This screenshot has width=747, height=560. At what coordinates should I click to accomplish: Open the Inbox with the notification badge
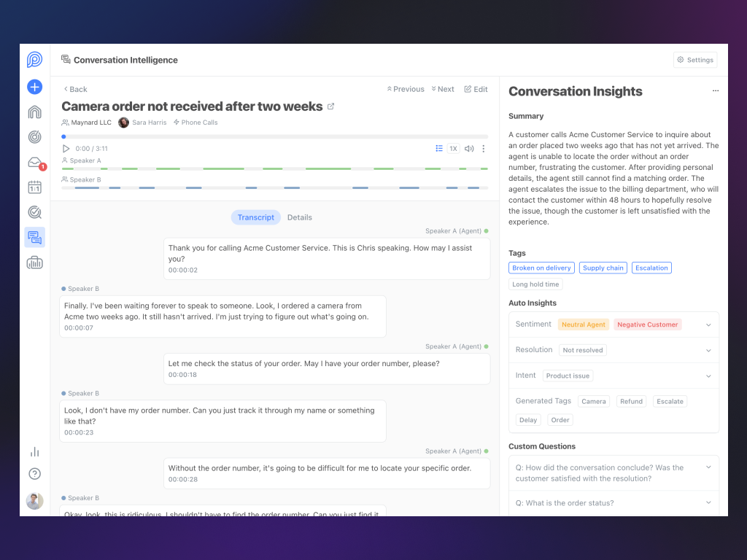tap(34, 162)
